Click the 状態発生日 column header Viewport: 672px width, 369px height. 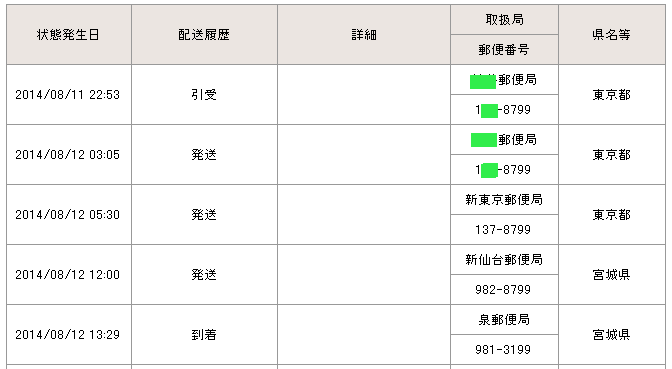pos(69,35)
